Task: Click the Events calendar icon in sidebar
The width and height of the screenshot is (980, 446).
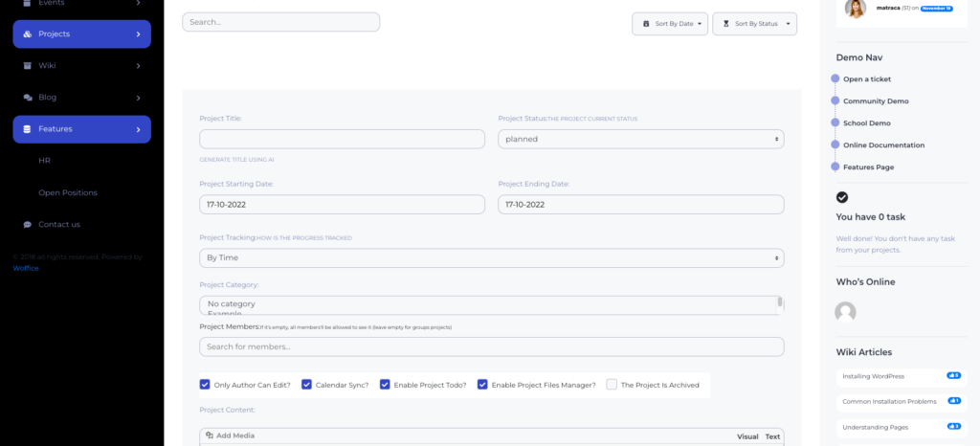Action: (x=27, y=3)
